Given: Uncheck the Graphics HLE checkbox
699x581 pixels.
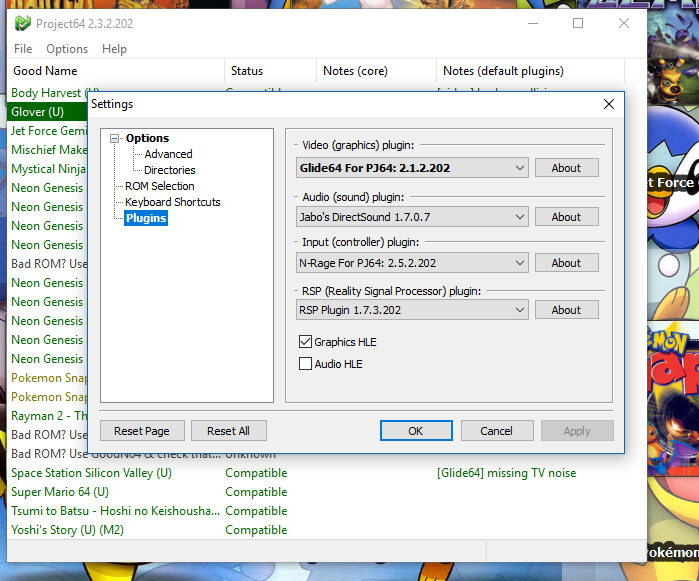Looking at the screenshot, I should (x=305, y=342).
